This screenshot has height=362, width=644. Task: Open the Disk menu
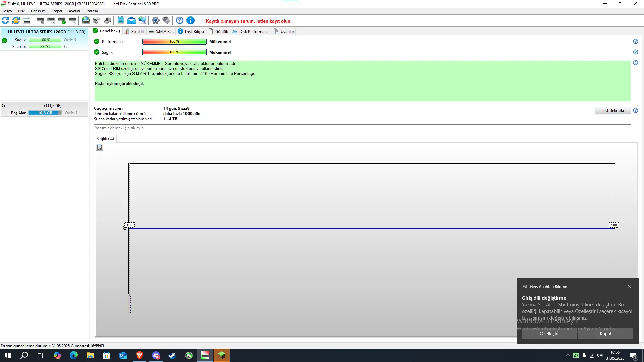[x=21, y=11]
